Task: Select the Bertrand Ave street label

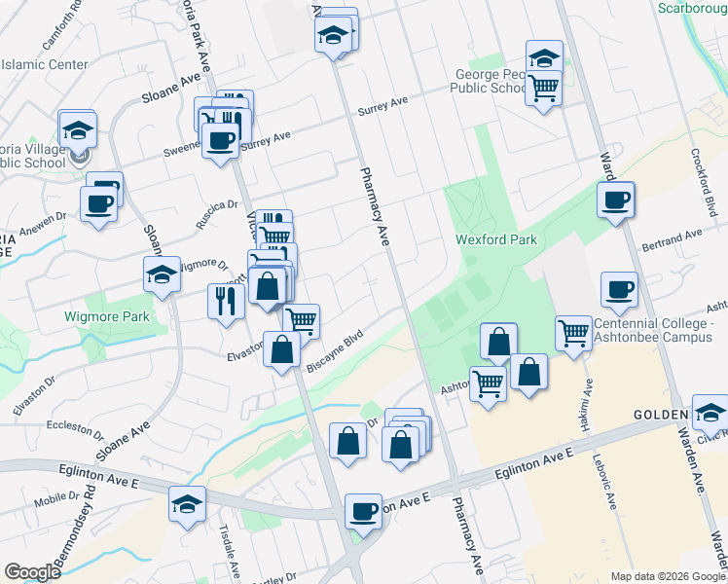Action: (673, 240)
